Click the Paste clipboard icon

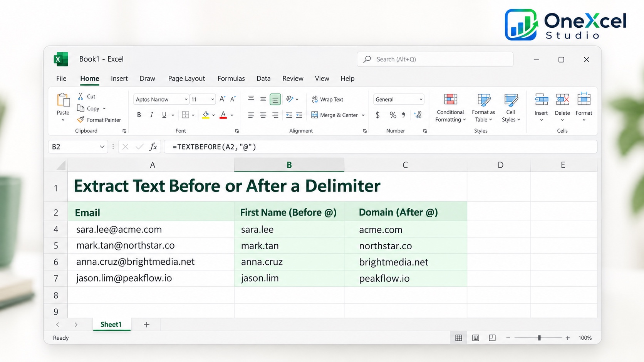coord(63,100)
